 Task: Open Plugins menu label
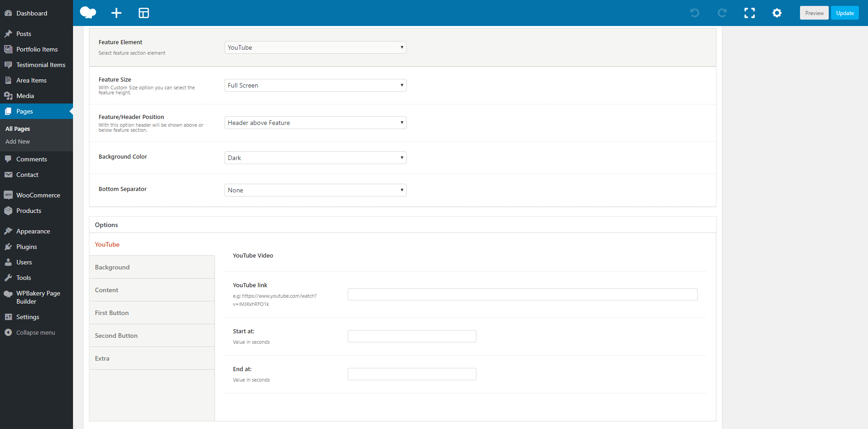26,247
